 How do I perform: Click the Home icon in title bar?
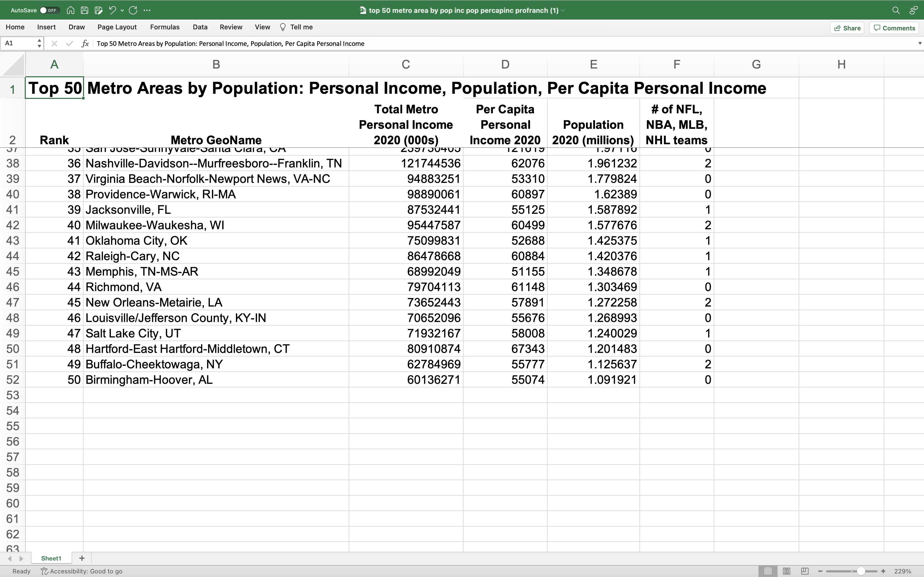pos(70,10)
